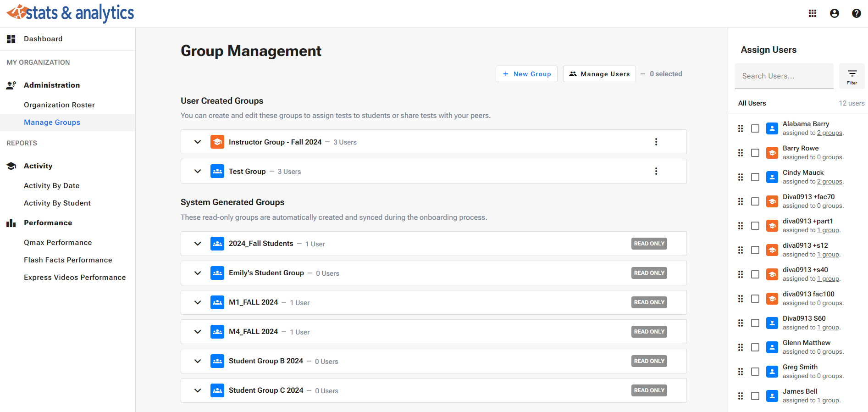
Task: Expand the Instructor Group - Fall 2024 row
Action: [x=198, y=142]
